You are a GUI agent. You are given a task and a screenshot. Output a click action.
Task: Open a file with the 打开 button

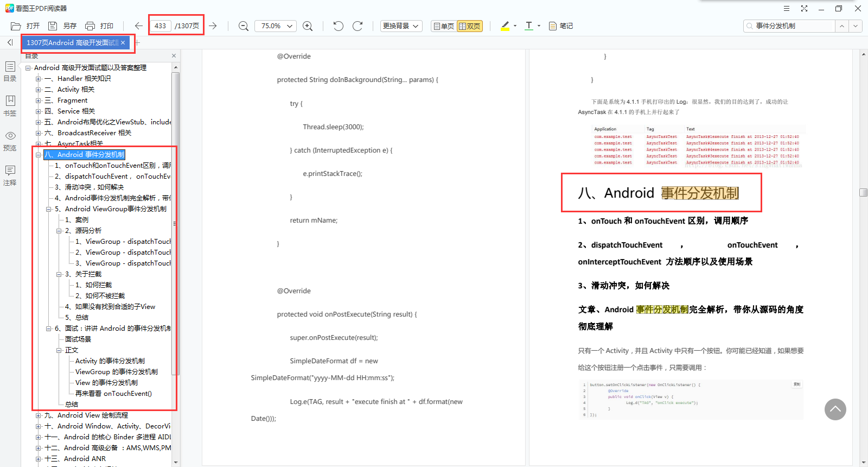pos(25,26)
